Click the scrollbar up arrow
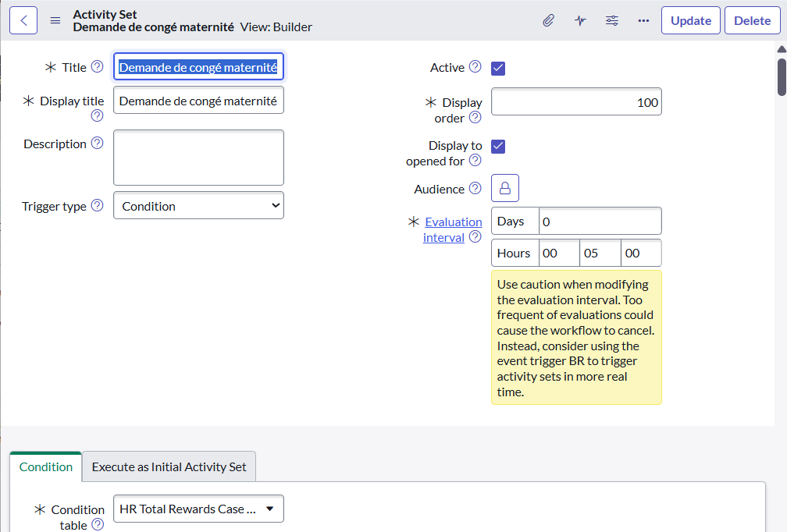787x532 pixels. [x=782, y=49]
